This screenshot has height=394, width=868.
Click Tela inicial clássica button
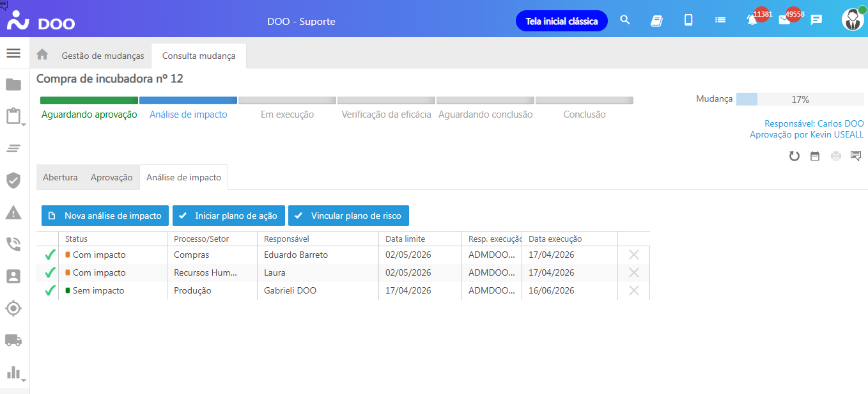click(561, 20)
